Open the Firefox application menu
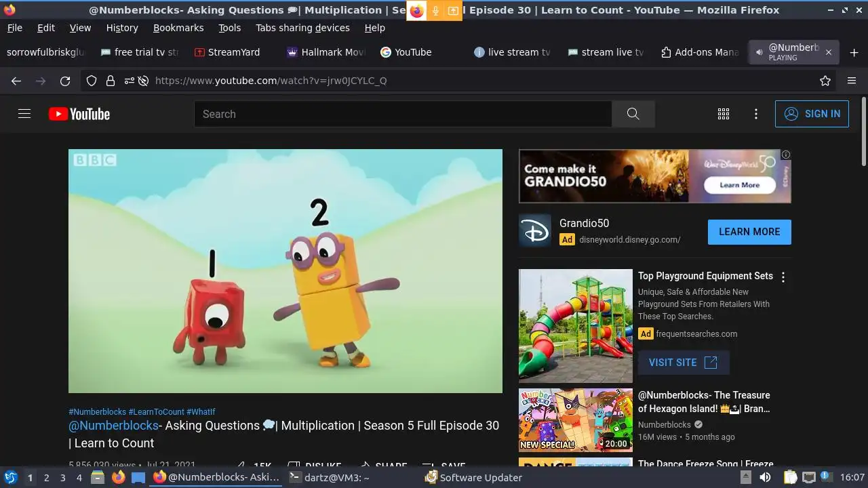 pyautogui.click(x=852, y=81)
